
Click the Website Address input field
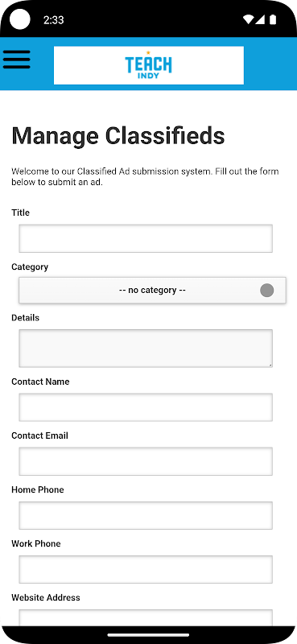(146, 618)
